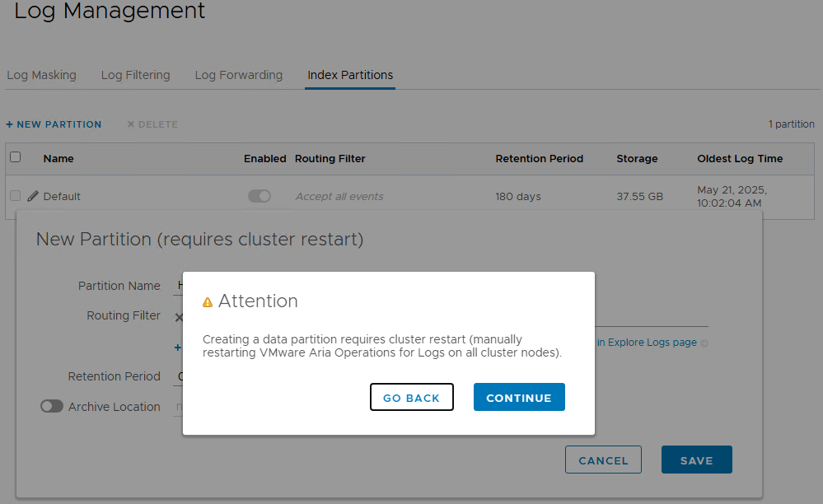Check the Default partition row checkbox

tap(15, 196)
